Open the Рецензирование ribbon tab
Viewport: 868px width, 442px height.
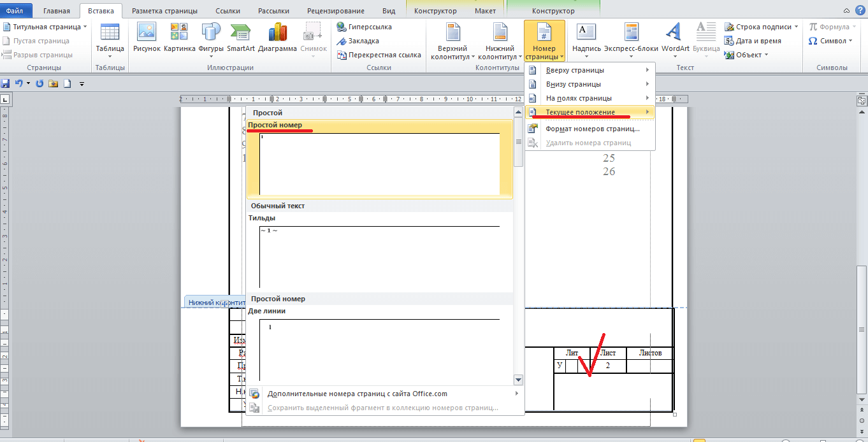pos(335,11)
